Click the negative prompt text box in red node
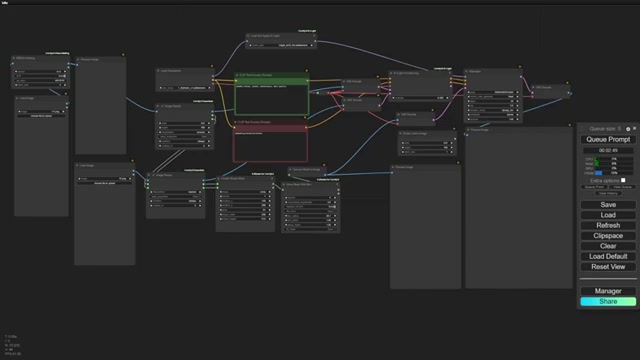This screenshot has height=360, width=640. pyautogui.click(x=270, y=146)
